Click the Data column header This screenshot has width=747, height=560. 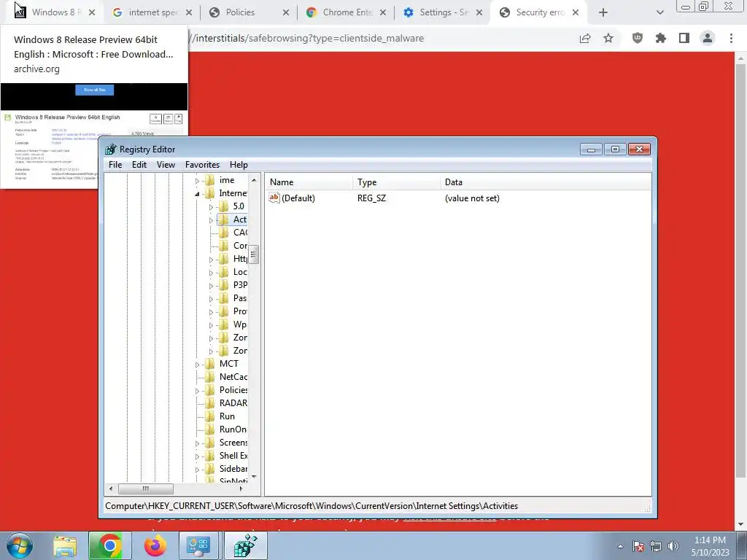(546, 182)
